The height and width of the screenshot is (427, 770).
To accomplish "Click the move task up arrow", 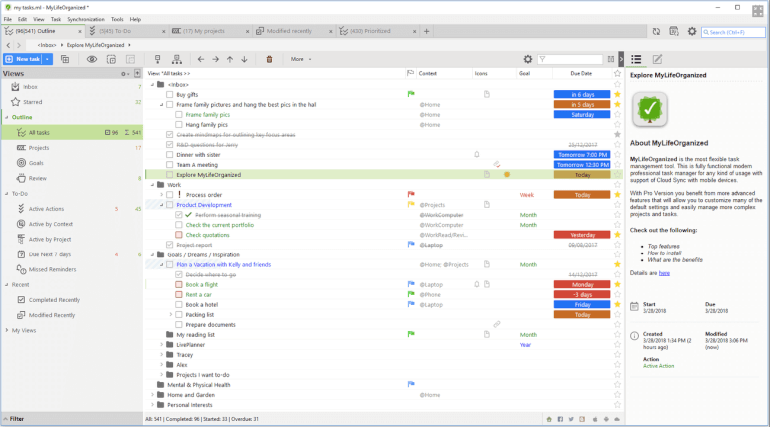I will click(x=230, y=59).
